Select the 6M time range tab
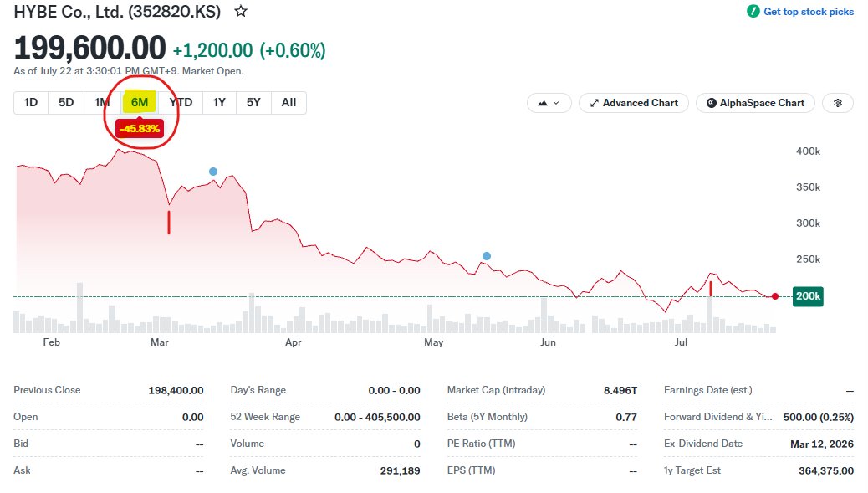 click(x=140, y=102)
